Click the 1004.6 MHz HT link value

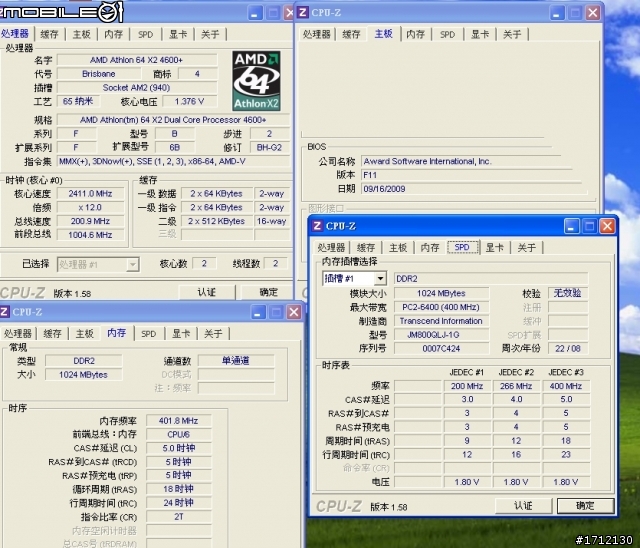coord(90,235)
